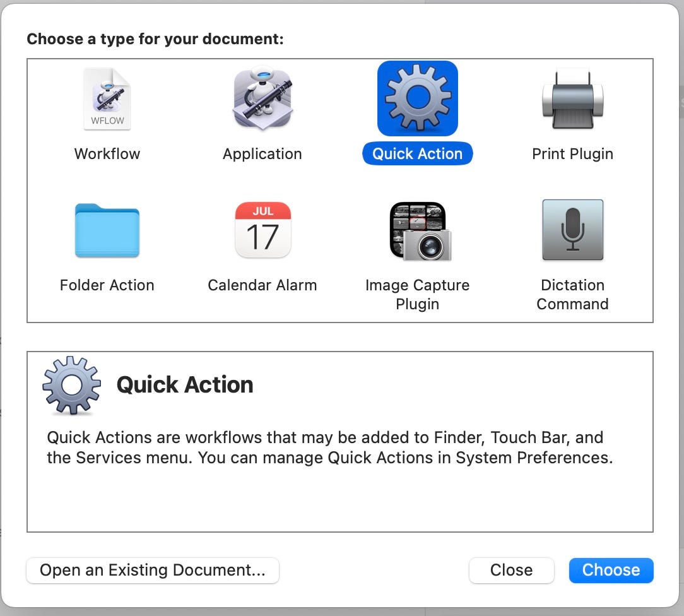Click the highlighted Quick Action gear icon
This screenshot has height=616, width=684.
(x=417, y=98)
